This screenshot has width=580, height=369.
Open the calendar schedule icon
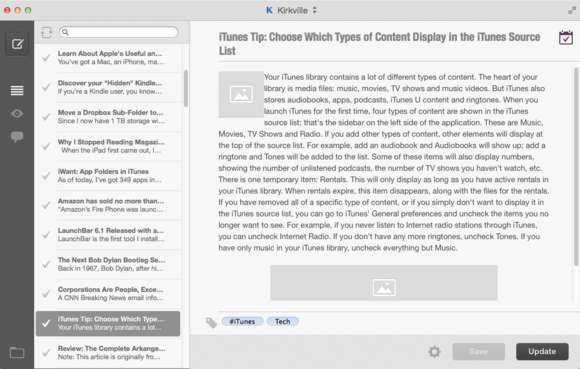point(566,38)
